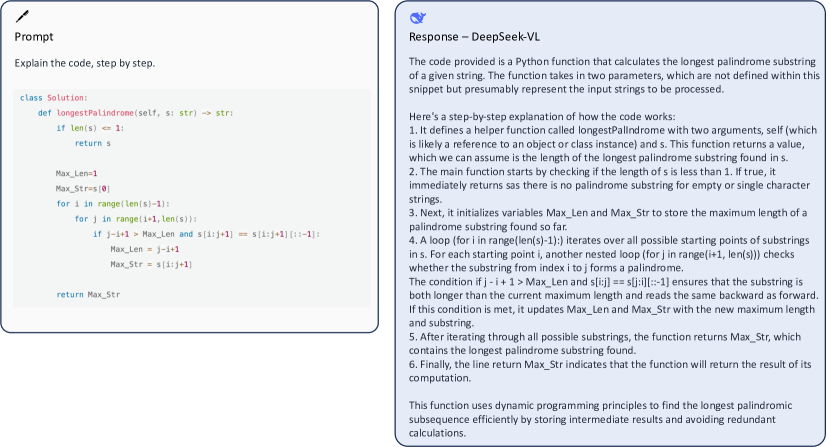The width and height of the screenshot is (830, 447).
Task: Click the pen icon above Prompt
Action: click(22, 17)
